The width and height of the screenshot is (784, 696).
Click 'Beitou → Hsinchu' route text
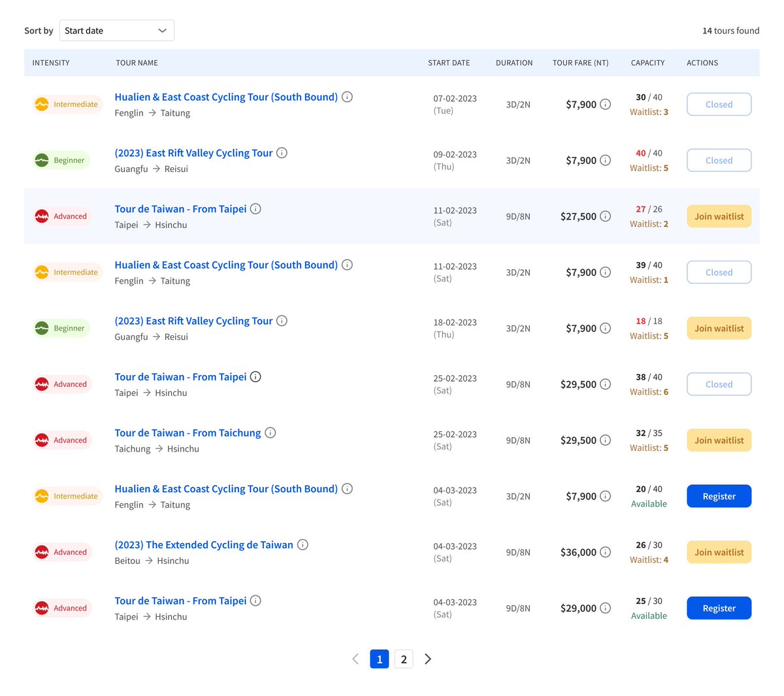coord(152,561)
